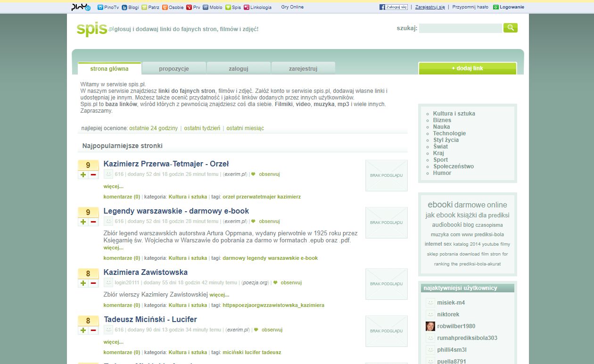
Task: Open PinoTv in the top bar
Action: point(108,8)
